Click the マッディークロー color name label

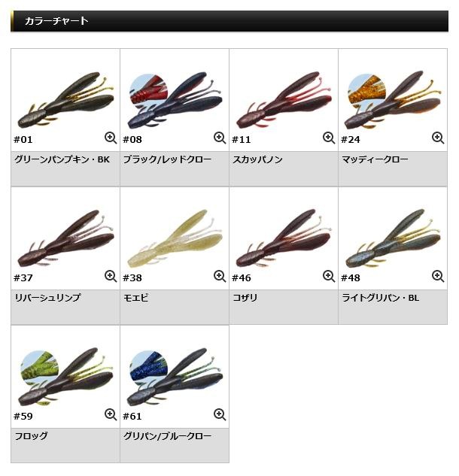click(x=375, y=159)
